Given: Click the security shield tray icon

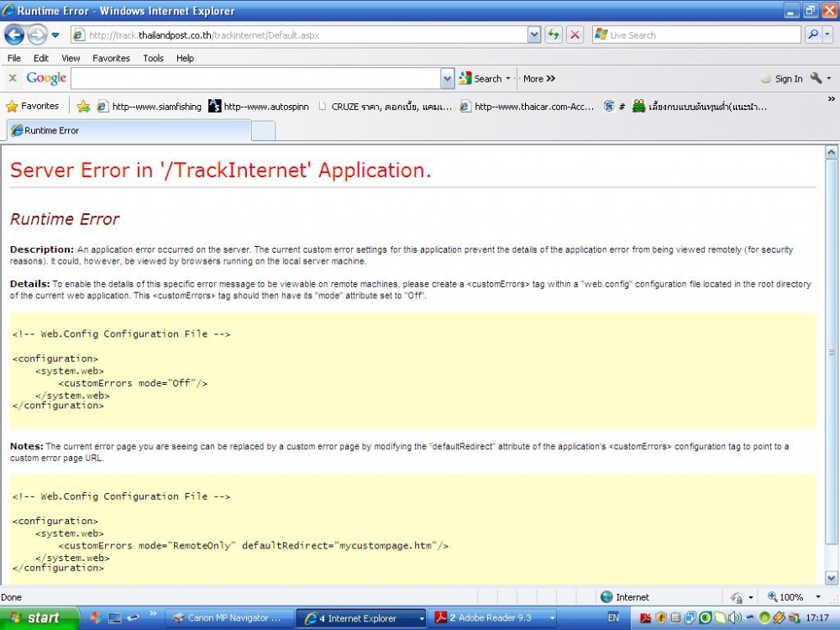Looking at the screenshot, I should point(660,618).
